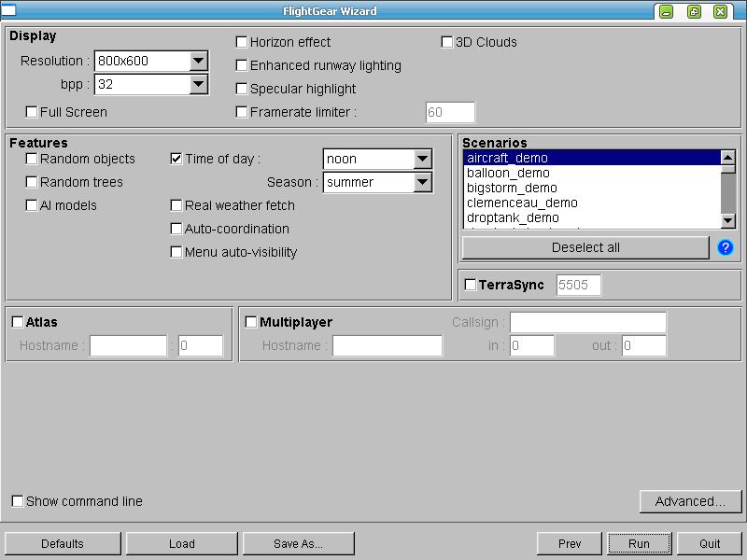Minimize the FlightGear Wizard window

666,11
